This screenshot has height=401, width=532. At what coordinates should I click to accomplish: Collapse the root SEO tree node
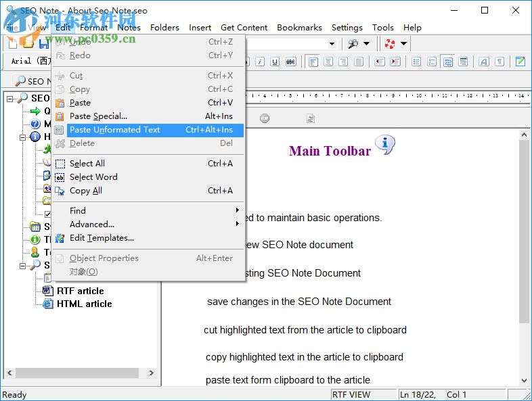10,99
